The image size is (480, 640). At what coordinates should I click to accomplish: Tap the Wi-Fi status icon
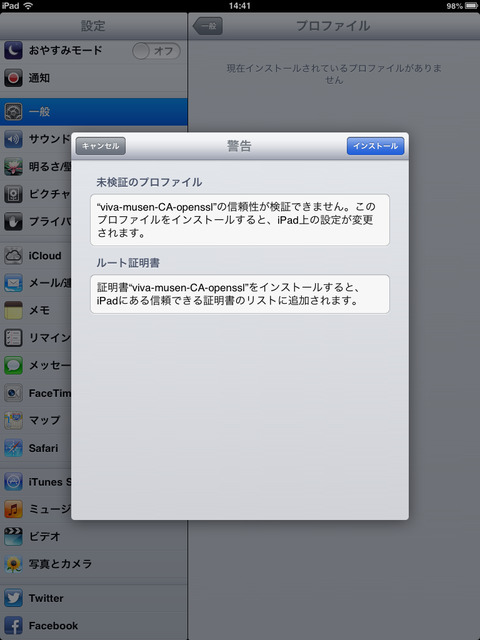click(x=28, y=6)
